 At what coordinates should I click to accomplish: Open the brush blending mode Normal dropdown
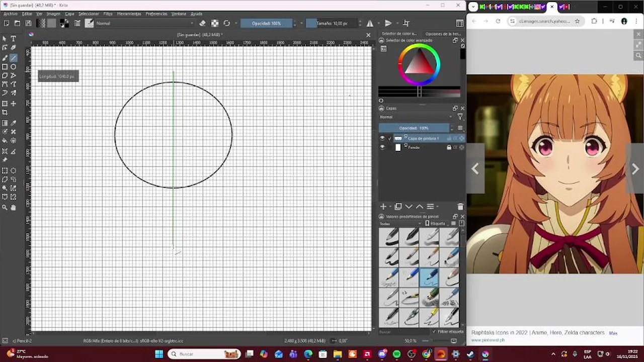click(x=144, y=23)
